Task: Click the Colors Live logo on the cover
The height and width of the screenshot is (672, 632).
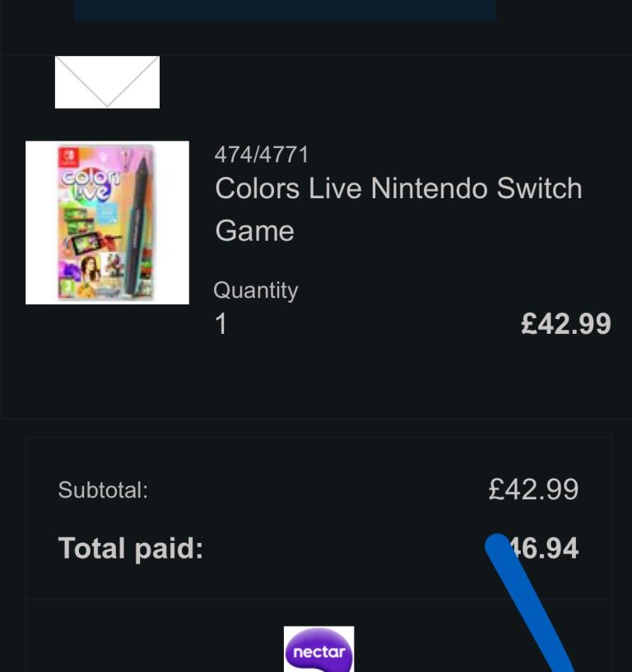Action: point(91,183)
